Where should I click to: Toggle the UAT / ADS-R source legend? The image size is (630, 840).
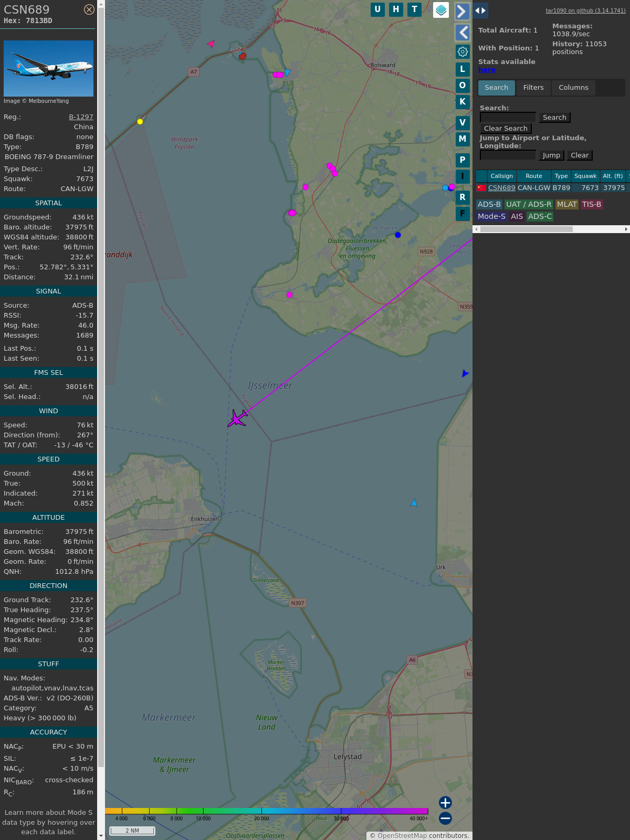click(x=529, y=204)
